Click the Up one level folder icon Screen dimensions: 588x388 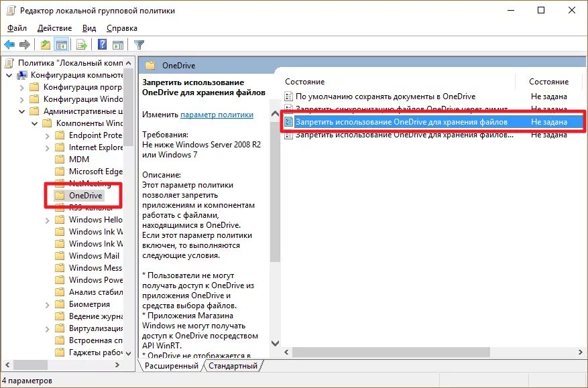(x=46, y=45)
